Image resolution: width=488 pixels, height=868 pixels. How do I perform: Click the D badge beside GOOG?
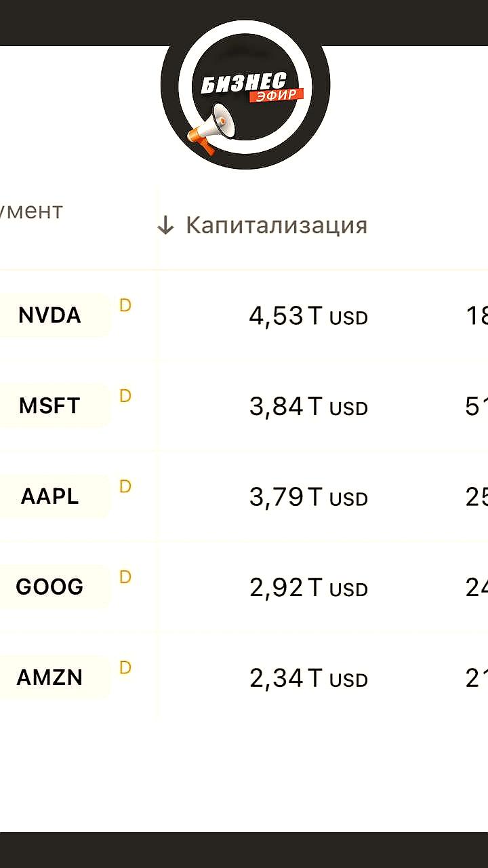pos(125,577)
